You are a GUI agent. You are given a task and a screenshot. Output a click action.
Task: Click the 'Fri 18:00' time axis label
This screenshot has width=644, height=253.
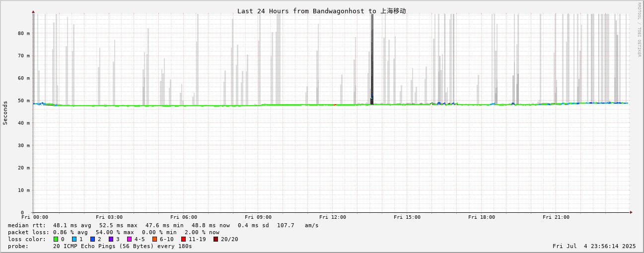point(482,217)
